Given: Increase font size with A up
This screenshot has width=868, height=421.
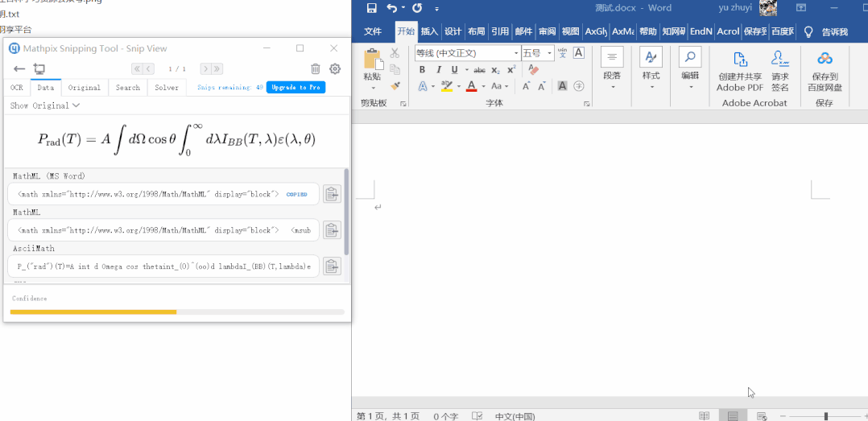Looking at the screenshot, I should click(527, 86).
